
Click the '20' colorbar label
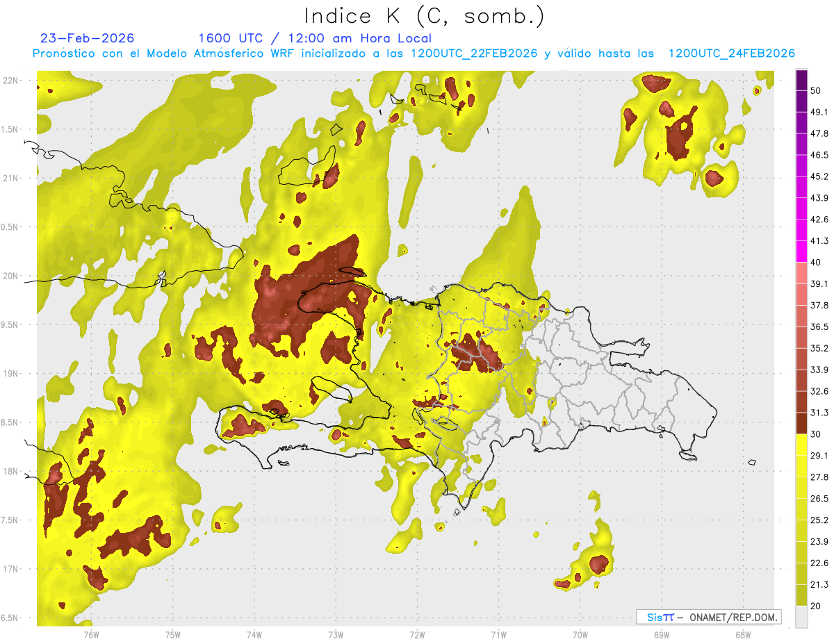pos(817,606)
